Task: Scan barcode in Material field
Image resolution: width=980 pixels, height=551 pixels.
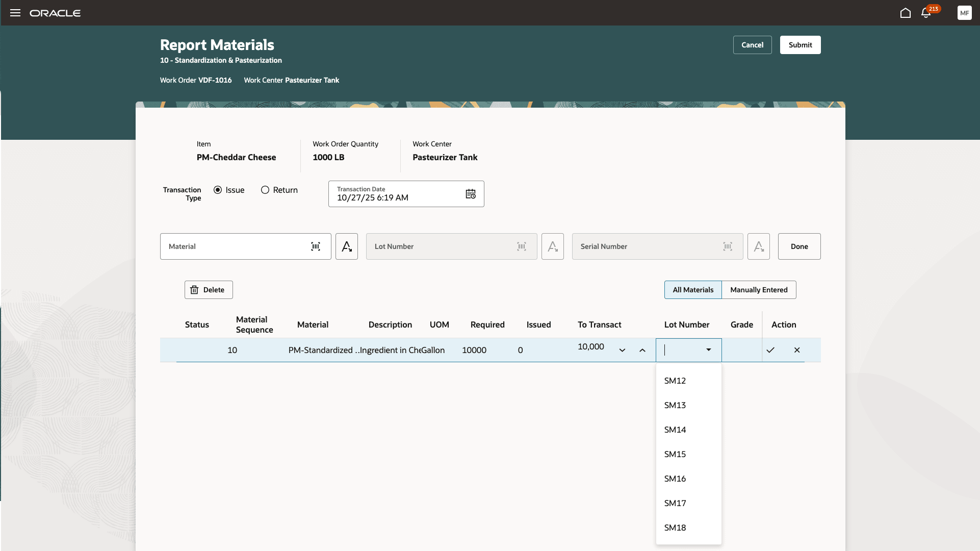Action: tap(316, 246)
